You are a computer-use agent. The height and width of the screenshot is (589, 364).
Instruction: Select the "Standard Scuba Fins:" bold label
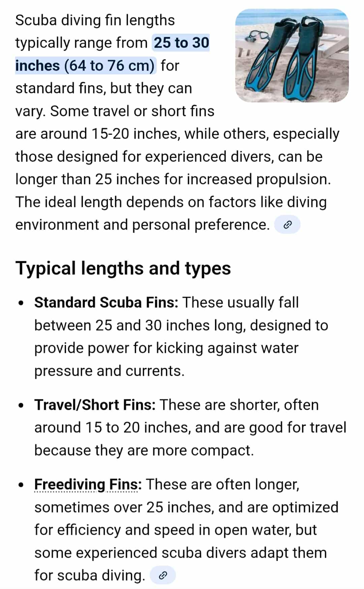[x=106, y=303]
